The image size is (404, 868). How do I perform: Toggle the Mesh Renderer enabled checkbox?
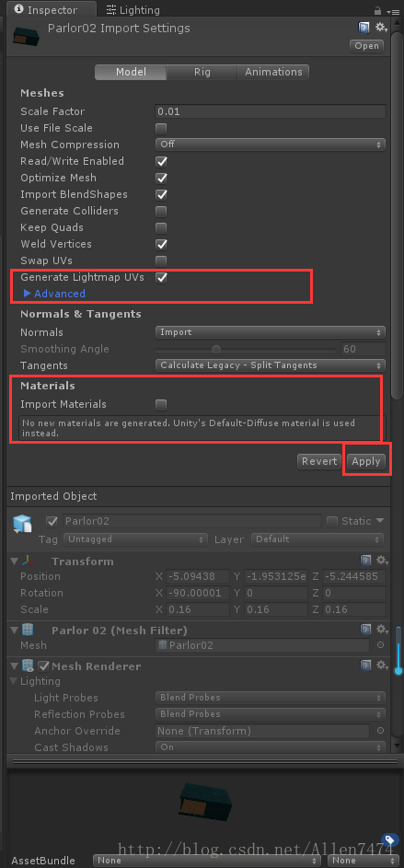click(x=45, y=665)
